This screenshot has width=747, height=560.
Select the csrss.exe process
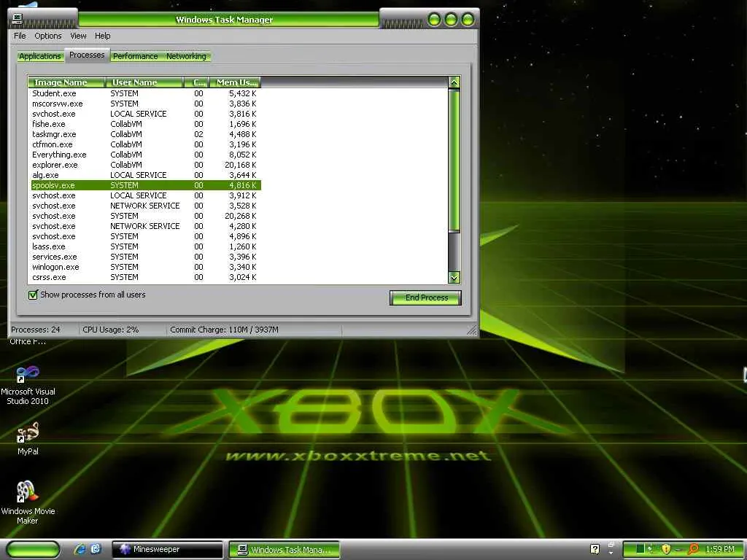(x=146, y=277)
